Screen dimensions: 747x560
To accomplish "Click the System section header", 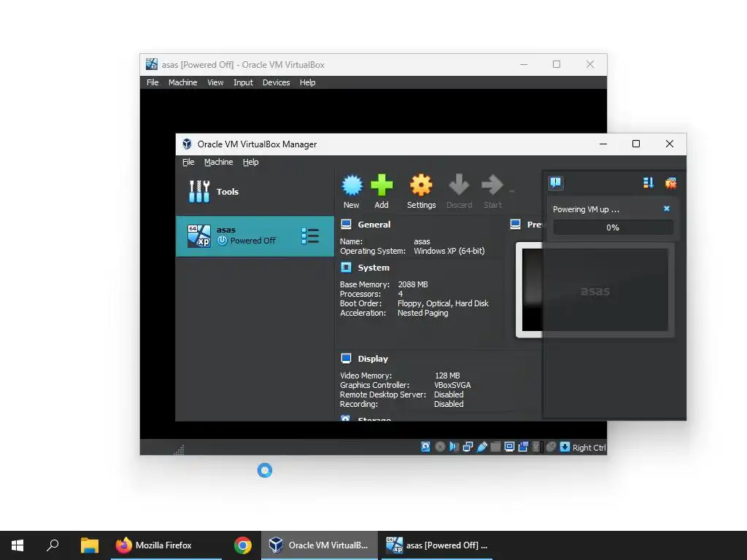I will (373, 268).
